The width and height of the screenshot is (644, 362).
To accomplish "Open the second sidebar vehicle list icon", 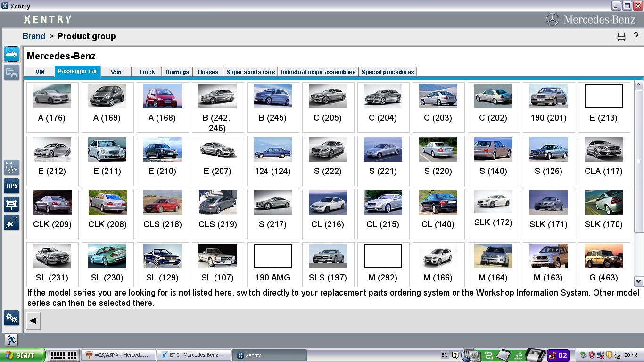I will pos(11,73).
